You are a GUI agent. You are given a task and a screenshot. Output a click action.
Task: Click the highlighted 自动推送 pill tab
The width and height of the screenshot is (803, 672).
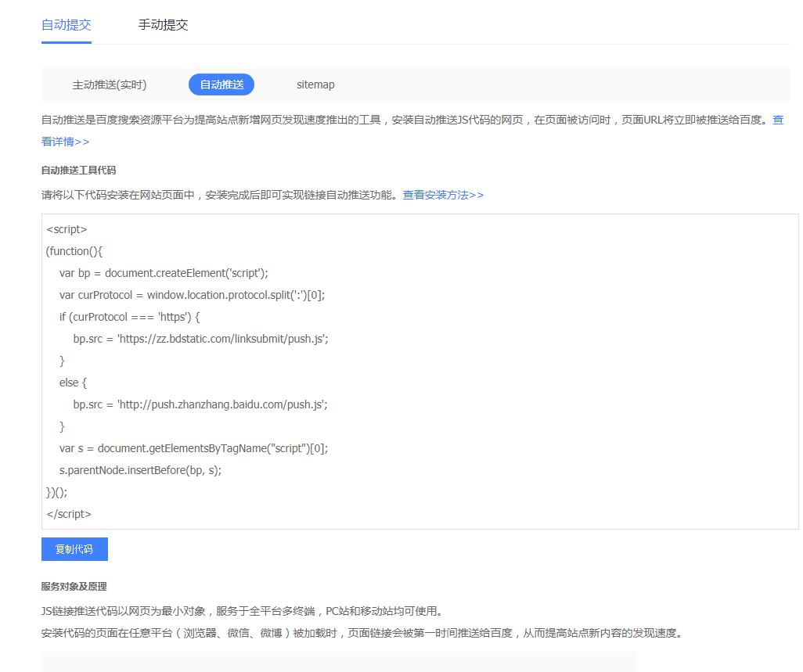[x=221, y=84]
